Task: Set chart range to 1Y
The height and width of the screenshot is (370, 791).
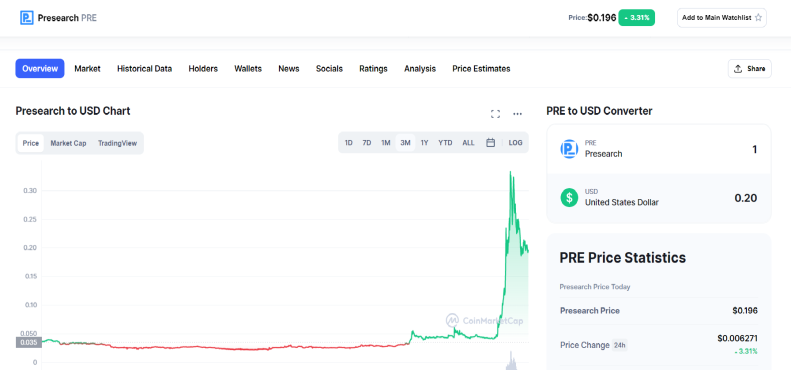Action: [425, 143]
